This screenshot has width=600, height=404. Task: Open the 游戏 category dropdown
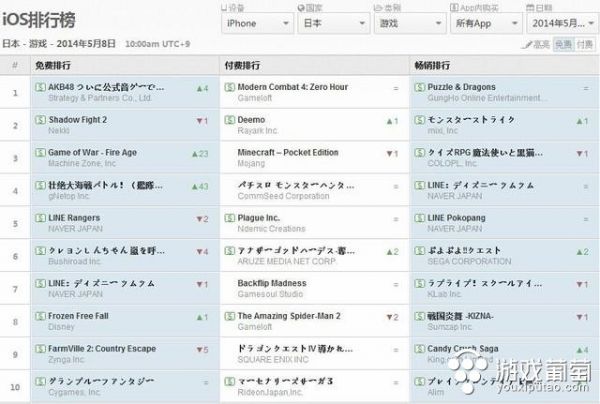click(410, 23)
